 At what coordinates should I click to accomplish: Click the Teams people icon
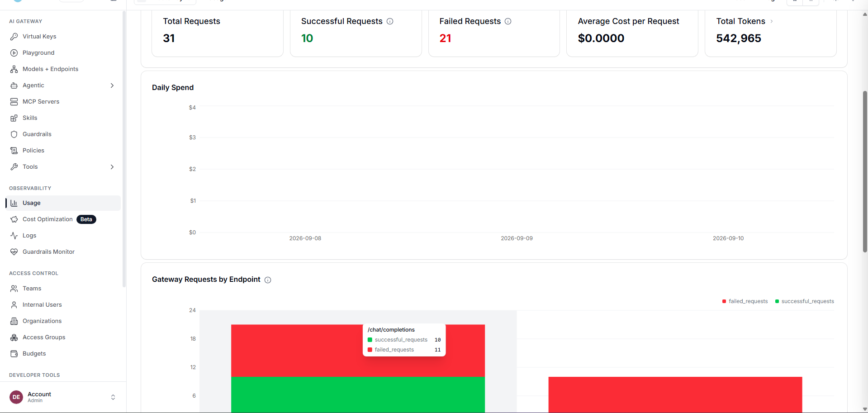(14, 289)
